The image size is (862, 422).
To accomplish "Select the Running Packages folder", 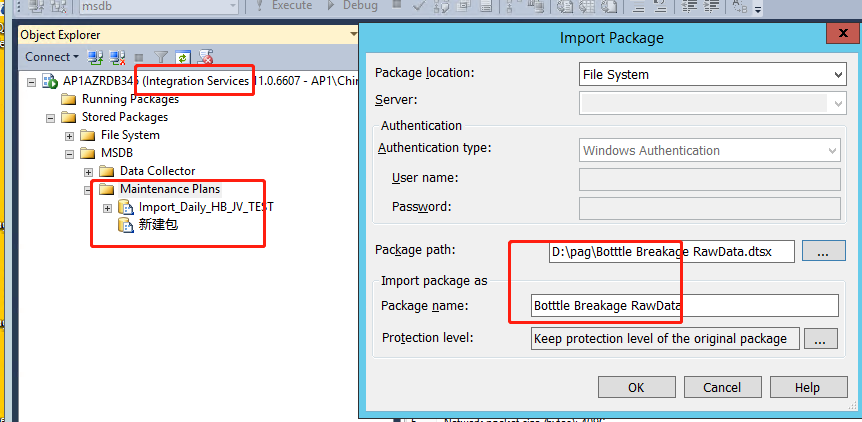I will [x=130, y=99].
